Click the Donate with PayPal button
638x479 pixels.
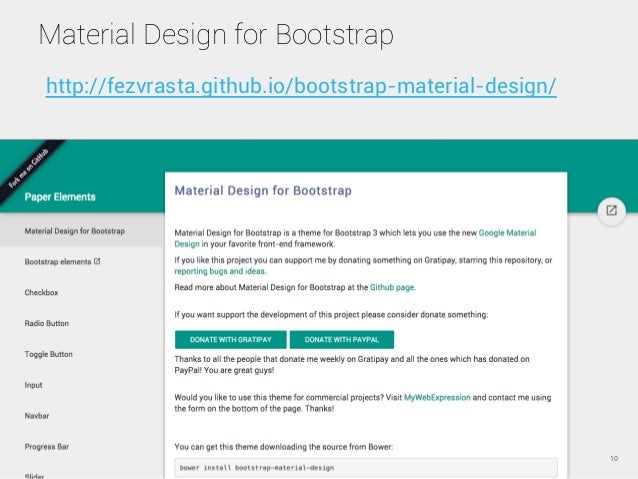pyautogui.click(x=342, y=340)
